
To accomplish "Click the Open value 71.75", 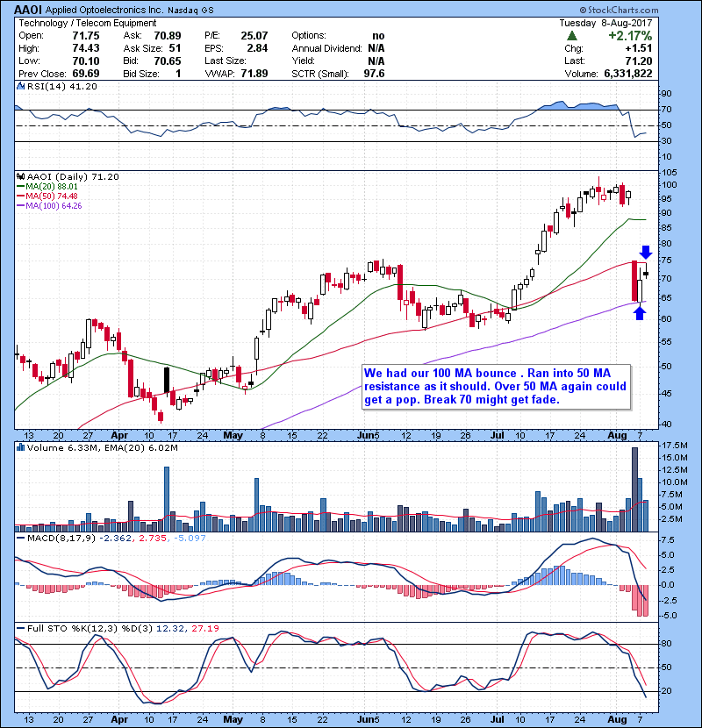I will coord(86,36).
